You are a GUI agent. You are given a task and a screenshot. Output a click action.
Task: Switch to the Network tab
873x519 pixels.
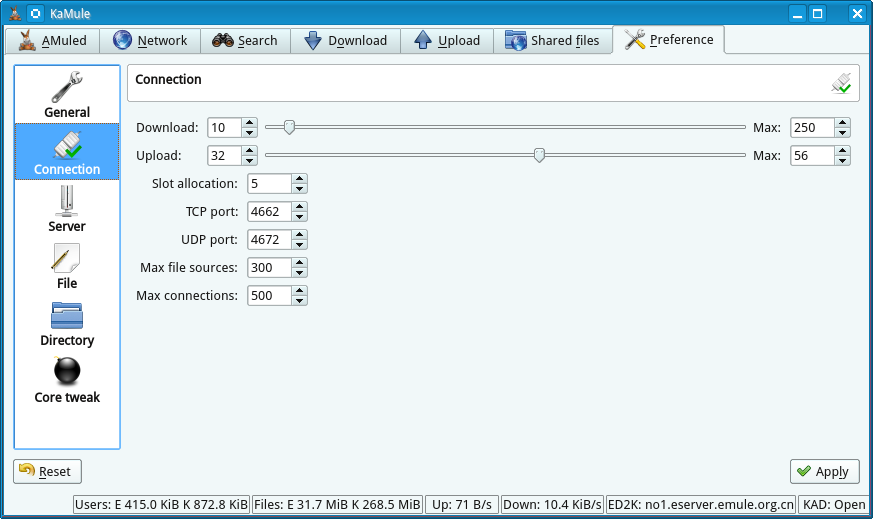[150, 41]
